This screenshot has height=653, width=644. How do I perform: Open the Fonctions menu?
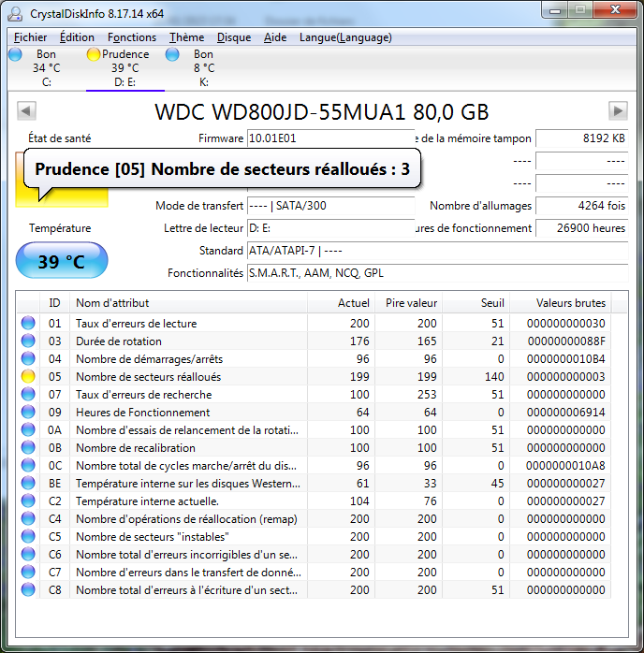tap(132, 37)
